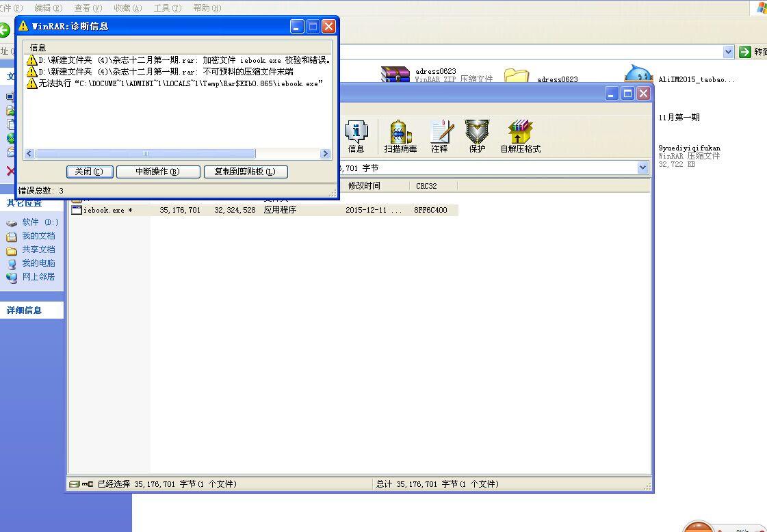Click the iebook.exe file icon in archive list
The image size is (767, 532).
coord(77,210)
